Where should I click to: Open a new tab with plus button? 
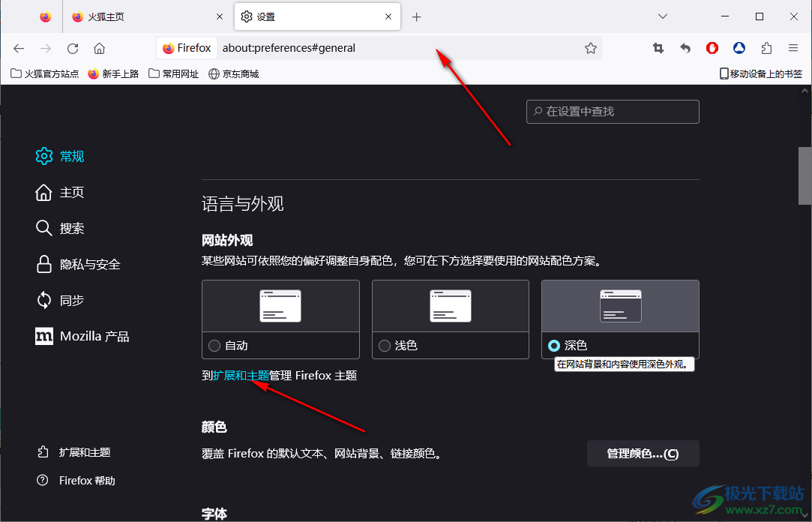point(416,17)
